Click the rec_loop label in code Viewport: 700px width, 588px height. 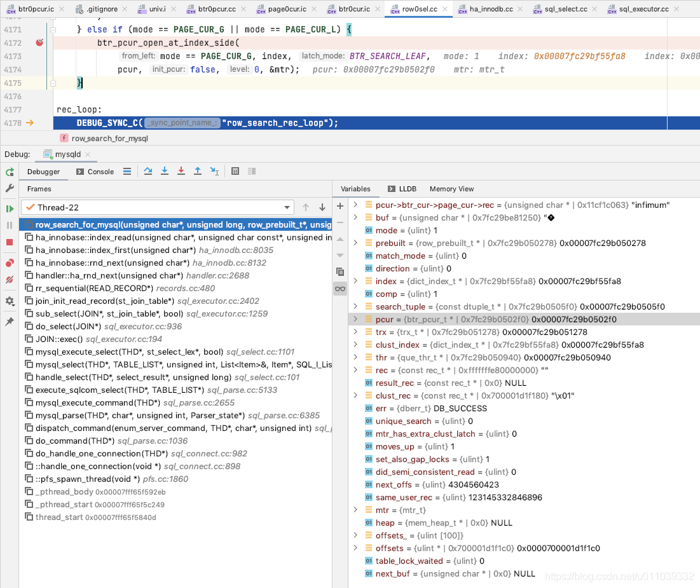point(79,110)
